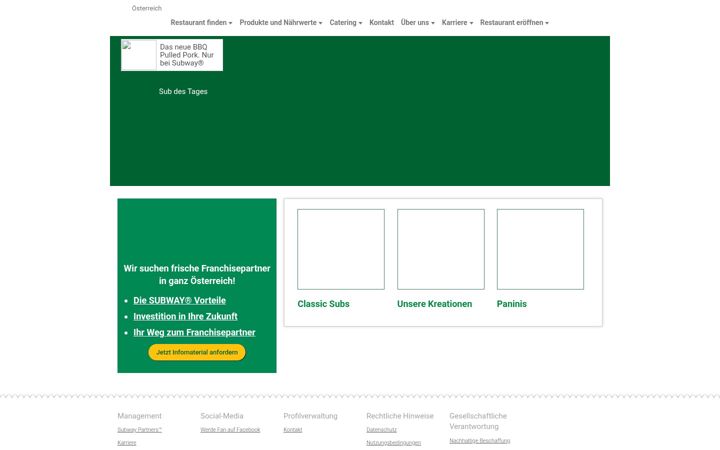Open the Karriere dropdown in navigation
Viewport: 720px width, 450px height.
457,22
